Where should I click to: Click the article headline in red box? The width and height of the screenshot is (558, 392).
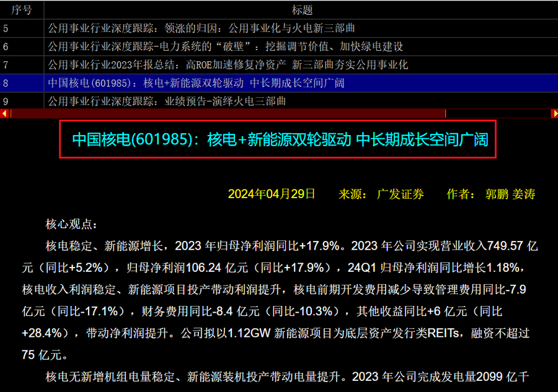pos(280,139)
